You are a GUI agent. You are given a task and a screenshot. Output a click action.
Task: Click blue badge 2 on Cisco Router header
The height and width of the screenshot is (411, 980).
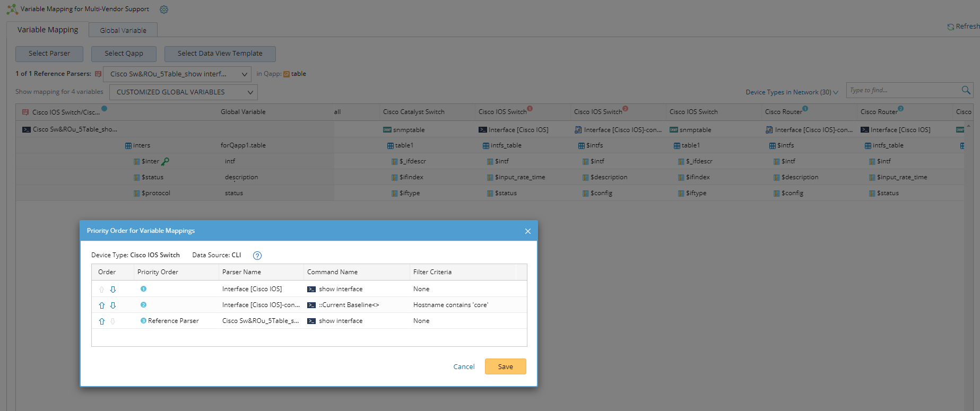coord(900,109)
